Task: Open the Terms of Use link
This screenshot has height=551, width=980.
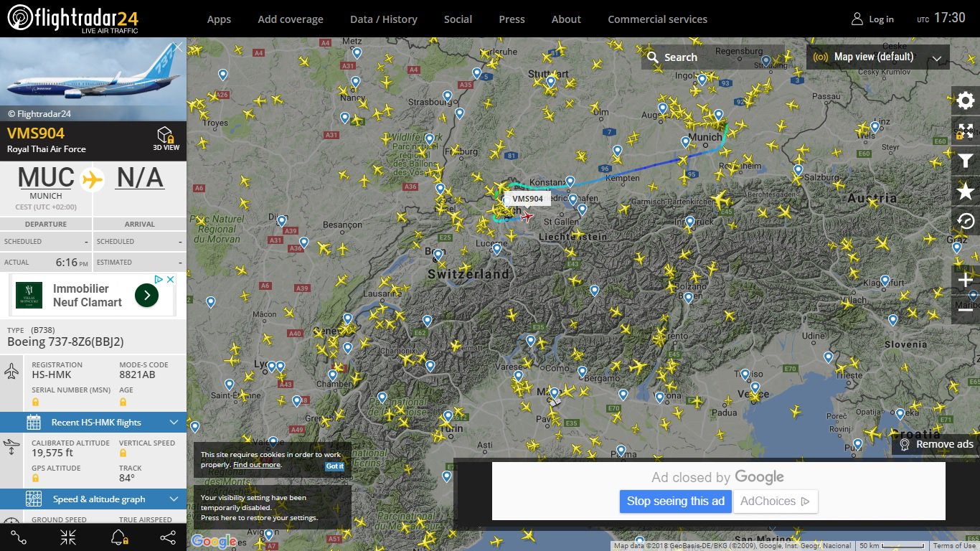Action: tap(954, 546)
